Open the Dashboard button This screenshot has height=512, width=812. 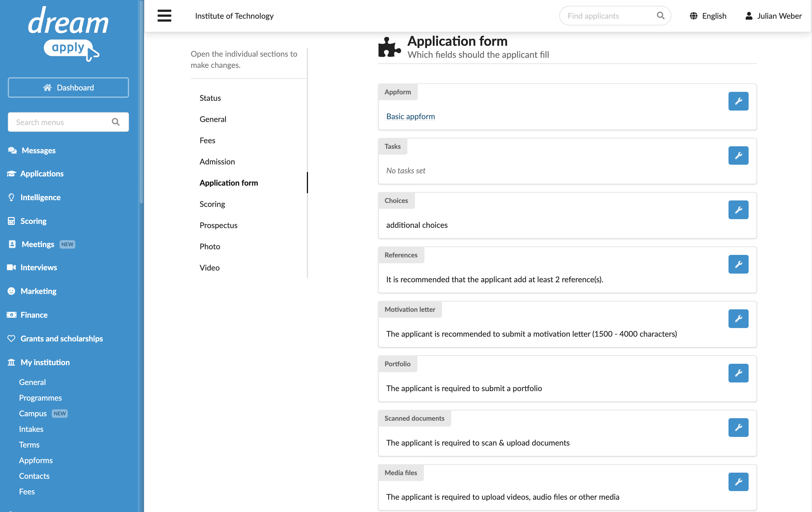tap(68, 88)
